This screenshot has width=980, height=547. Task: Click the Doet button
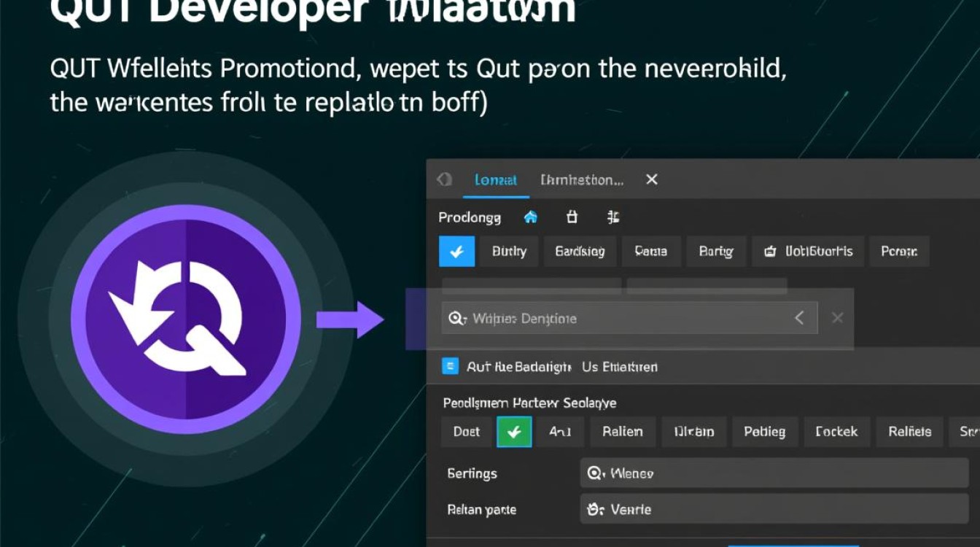(467, 432)
